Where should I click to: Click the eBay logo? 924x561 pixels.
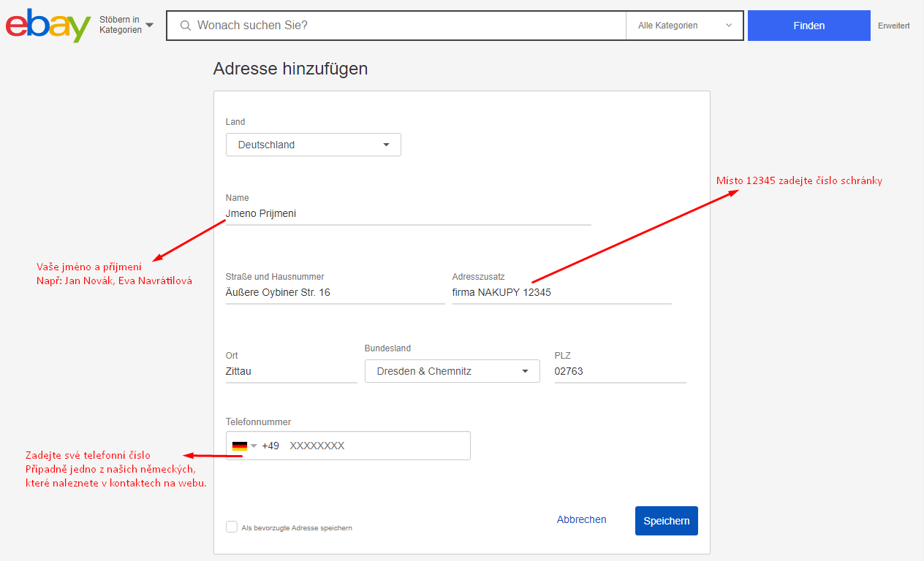[x=48, y=26]
